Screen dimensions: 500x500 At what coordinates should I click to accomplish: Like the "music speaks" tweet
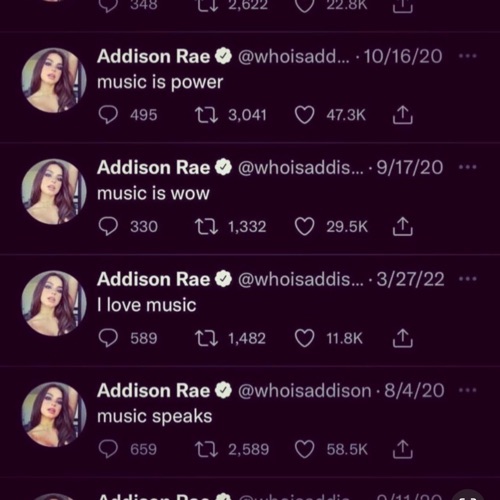pos(305,449)
